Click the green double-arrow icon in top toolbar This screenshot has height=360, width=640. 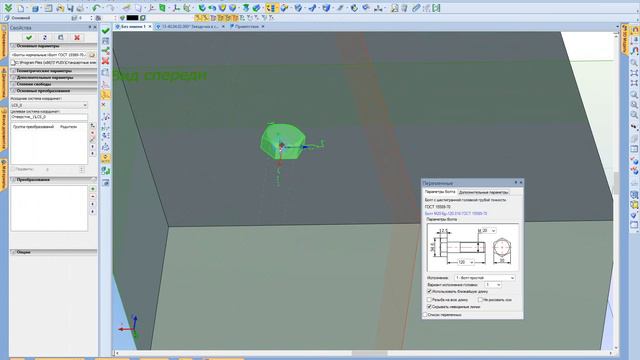(8, 8)
